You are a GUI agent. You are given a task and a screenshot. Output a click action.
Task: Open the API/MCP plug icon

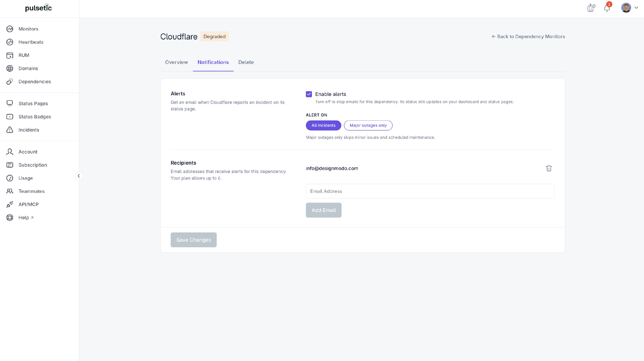[x=10, y=204]
